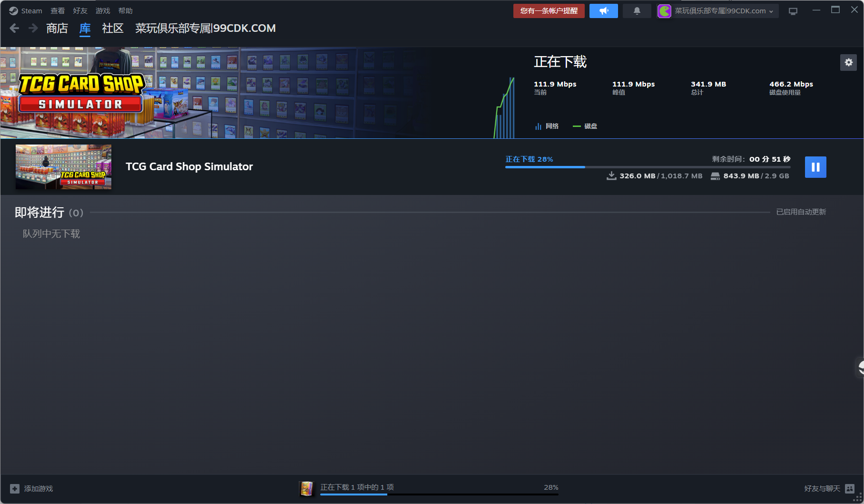Click the disk icon beside 843.9 MB
Viewport: 864px width, 504px height.
[x=715, y=176]
